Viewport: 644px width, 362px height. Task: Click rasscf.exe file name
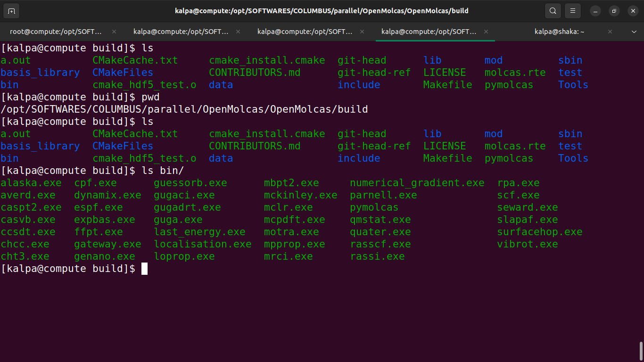click(380, 244)
